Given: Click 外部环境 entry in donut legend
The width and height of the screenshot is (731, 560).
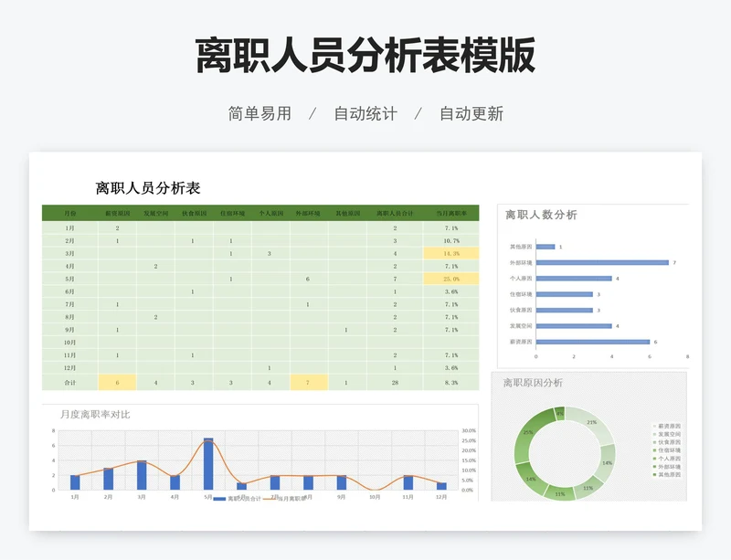Looking at the screenshot, I should click(667, 467).
